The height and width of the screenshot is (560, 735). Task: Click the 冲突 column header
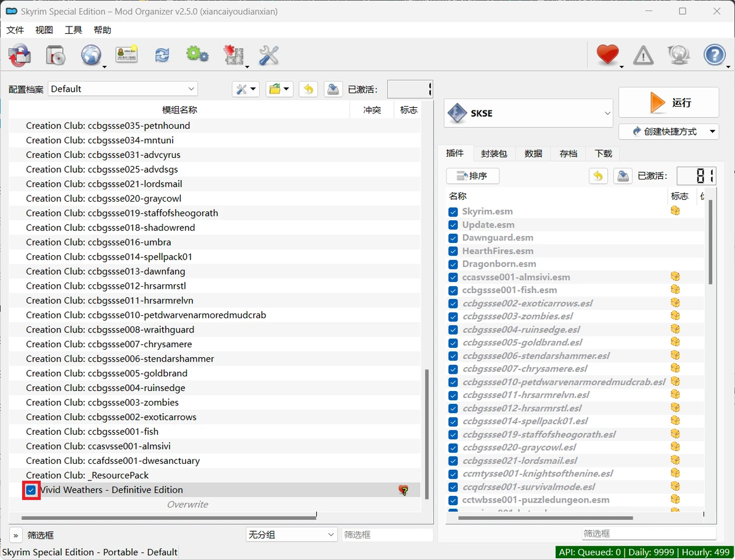pos(372,110)
